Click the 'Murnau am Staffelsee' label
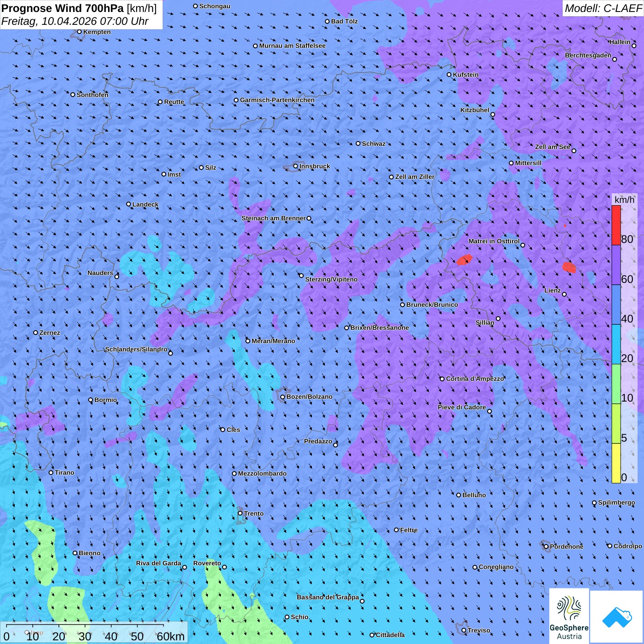644x644 pixels. tap(292, 46)
